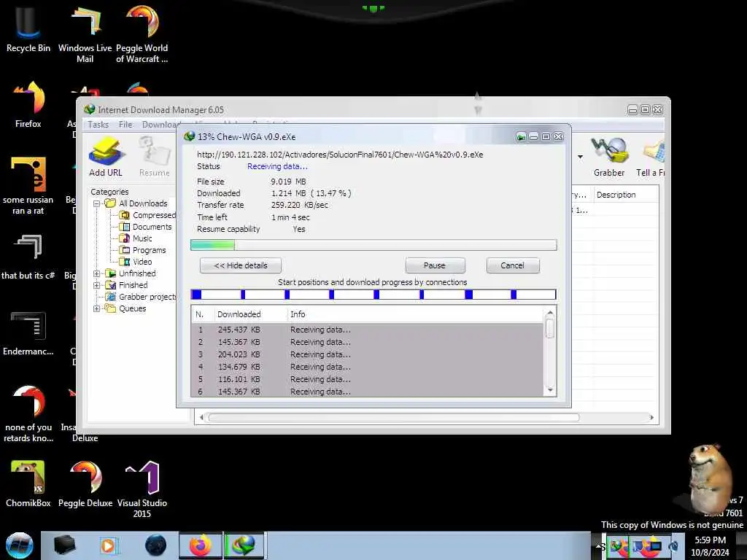
Task: Switch to Firefox taskbar button
Action: click(201, 545)
